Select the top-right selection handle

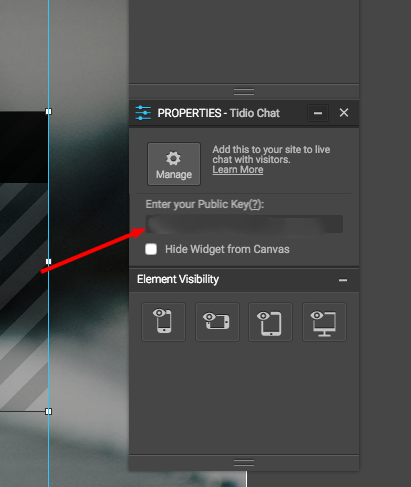point(49,111)
